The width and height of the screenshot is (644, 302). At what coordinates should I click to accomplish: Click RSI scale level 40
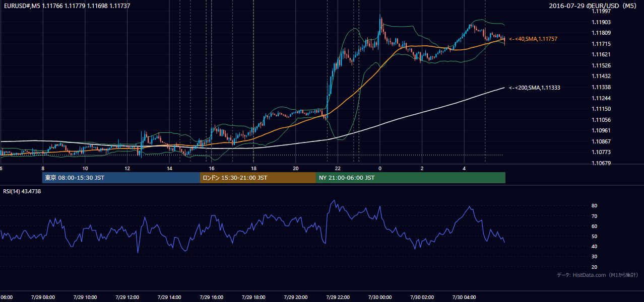pos(594,246)
